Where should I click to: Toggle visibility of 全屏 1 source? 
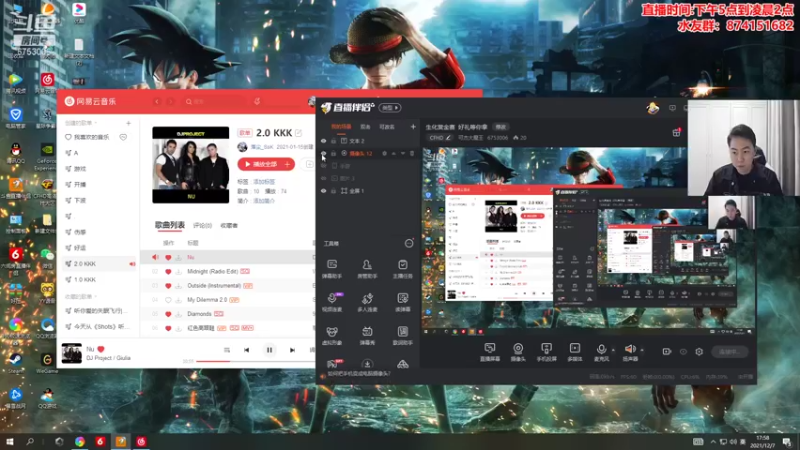click(323, 191)
